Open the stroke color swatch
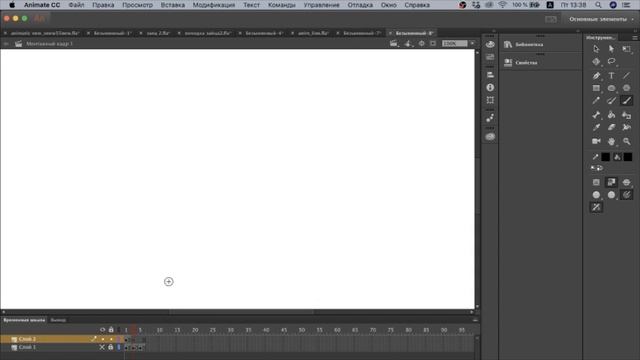The width and height of the screenshot is (640, 360). pos(606,157)
